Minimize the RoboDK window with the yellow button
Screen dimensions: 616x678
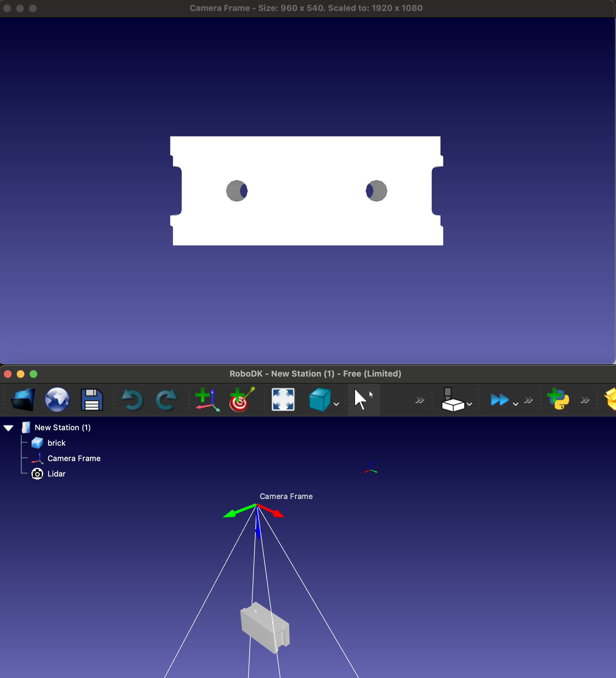(x=21, y=374)
